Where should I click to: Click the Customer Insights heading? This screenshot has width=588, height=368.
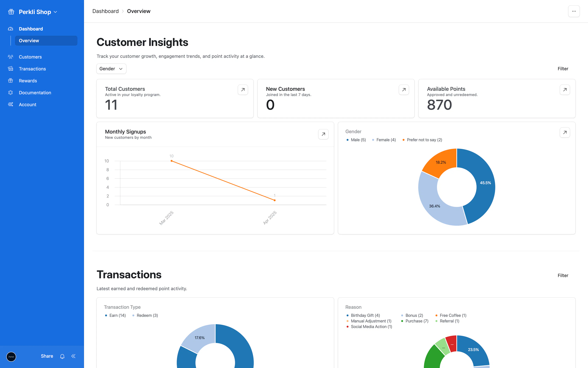tap(142, 42)
